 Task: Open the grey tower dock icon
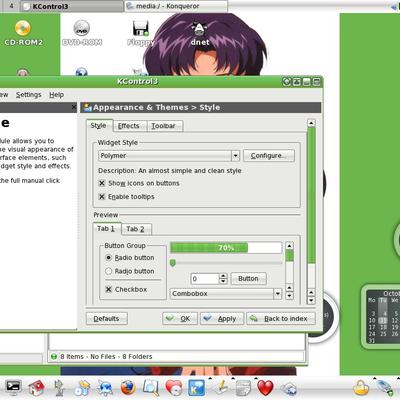tap(59, 388)
